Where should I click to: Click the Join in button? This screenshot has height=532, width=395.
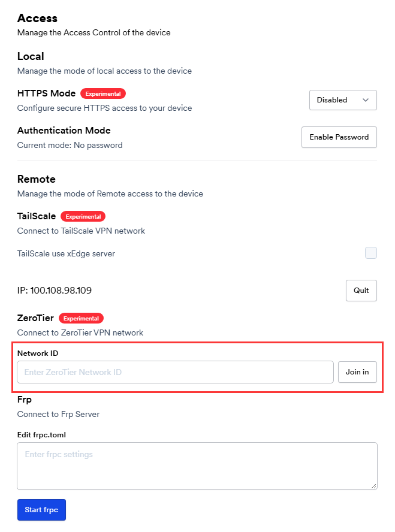coord(357,372)
